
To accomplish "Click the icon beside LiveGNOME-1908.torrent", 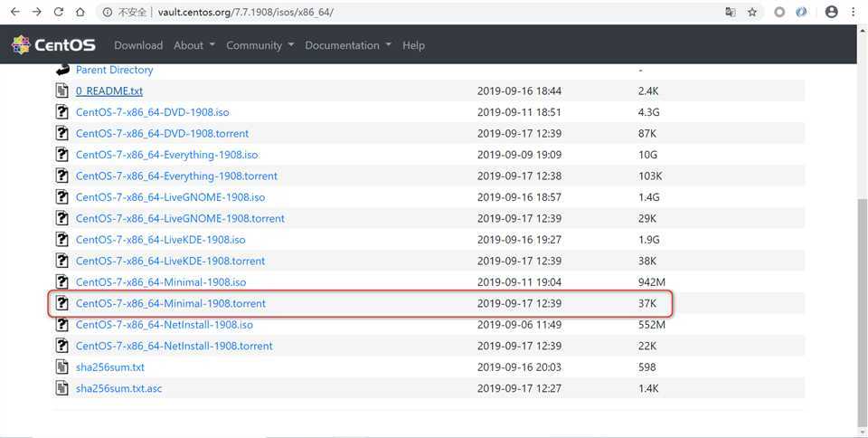I will pos(62,218).
